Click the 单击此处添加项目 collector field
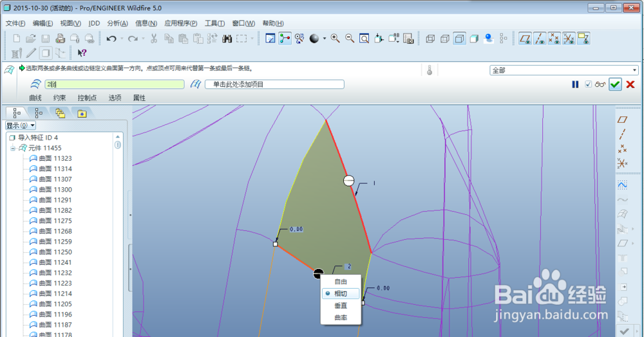Viewport: 644px width, 337px height. point(274,84)
